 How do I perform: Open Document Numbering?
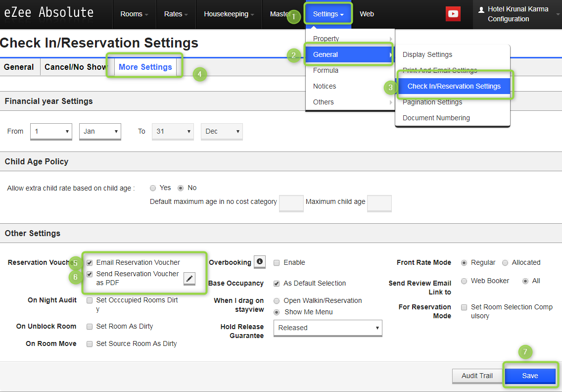452,118
